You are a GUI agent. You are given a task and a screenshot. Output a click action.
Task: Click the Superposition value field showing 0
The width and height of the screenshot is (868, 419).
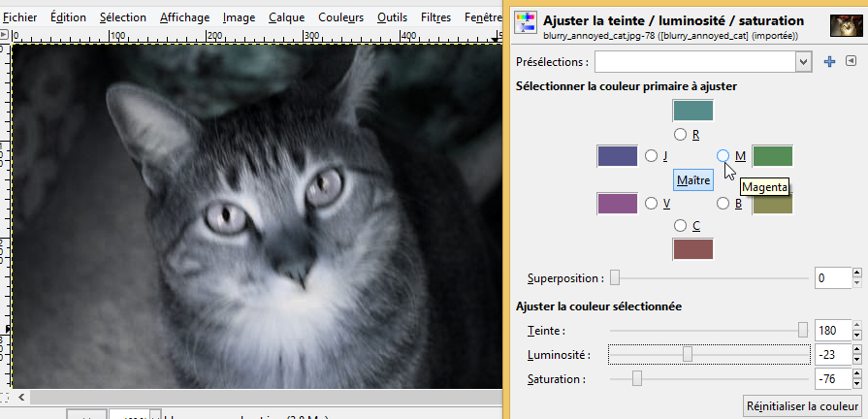832,277
